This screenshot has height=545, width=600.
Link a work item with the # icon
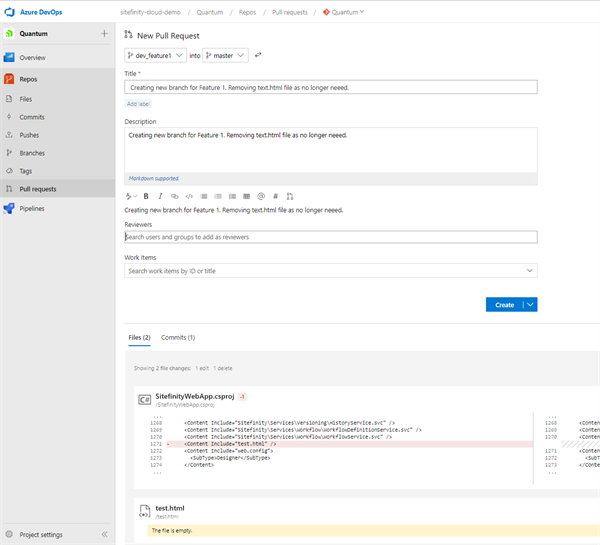pos(275,196)
